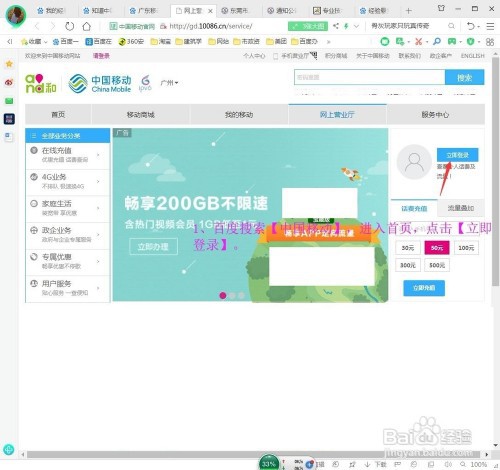The width and height of the screenshot is (500, 470).
Task: Open the ENGLISH link
Action: (472, 56)
